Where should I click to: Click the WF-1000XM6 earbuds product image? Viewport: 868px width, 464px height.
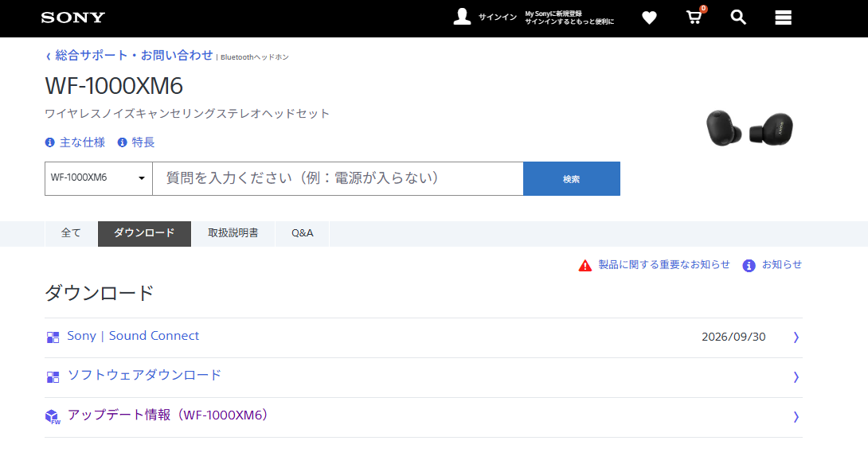[x=749, y=128]
